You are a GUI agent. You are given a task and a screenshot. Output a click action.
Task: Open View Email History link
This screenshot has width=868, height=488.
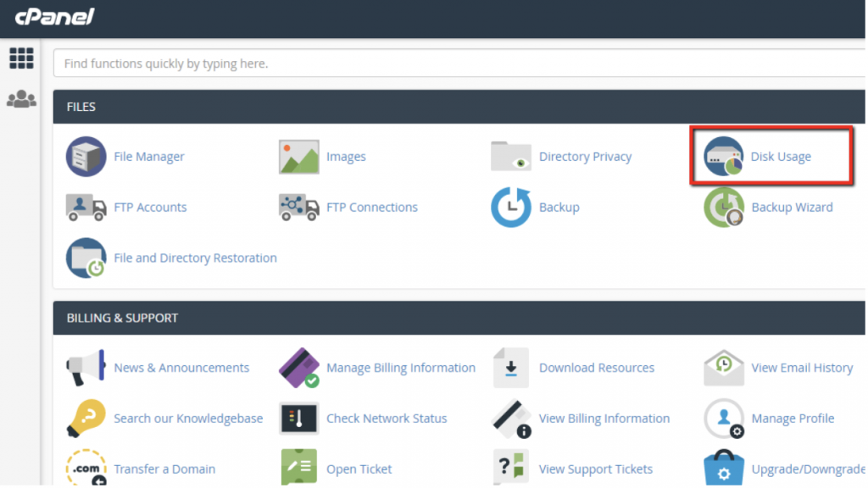[x=802, y=368]
